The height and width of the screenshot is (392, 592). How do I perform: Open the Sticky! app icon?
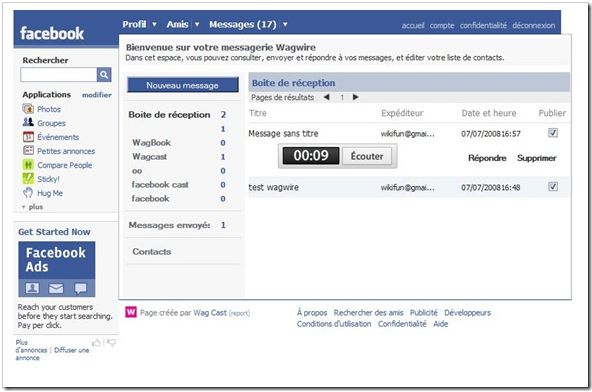pyautogui.click(x=28, y=178)
